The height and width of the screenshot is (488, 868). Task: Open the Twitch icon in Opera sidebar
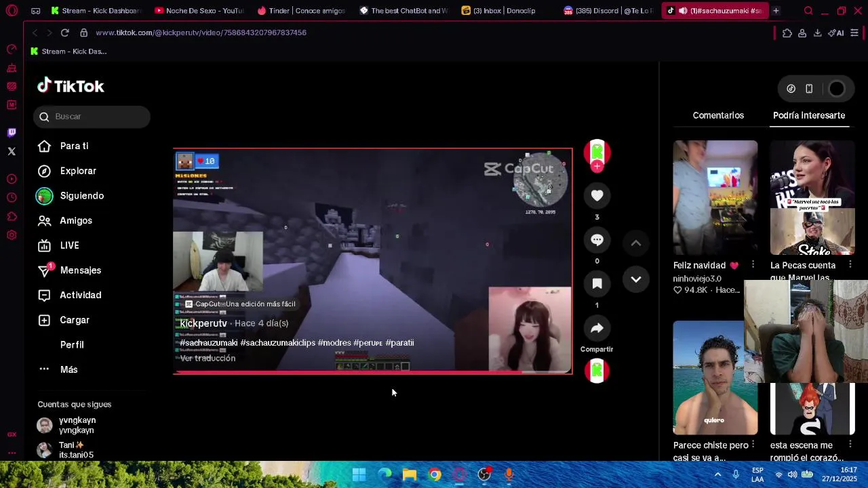coord(12,133)
